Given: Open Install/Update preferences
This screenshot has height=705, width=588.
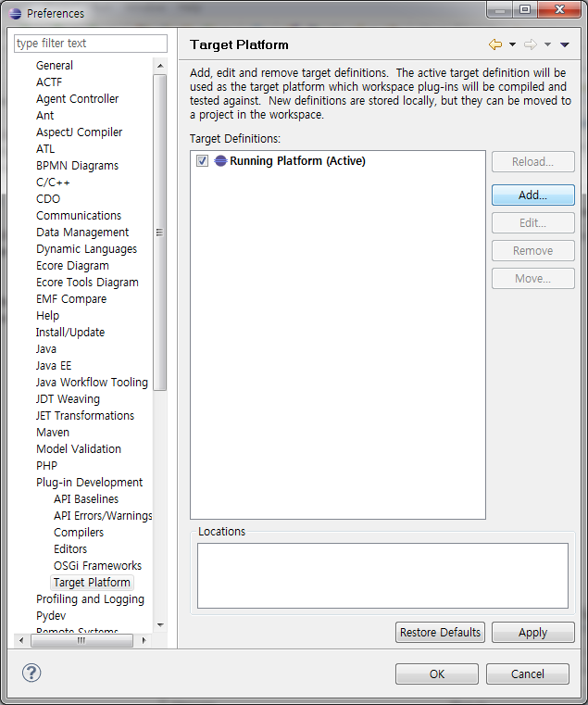Looking at the screenshot, I should pos(70,333).
